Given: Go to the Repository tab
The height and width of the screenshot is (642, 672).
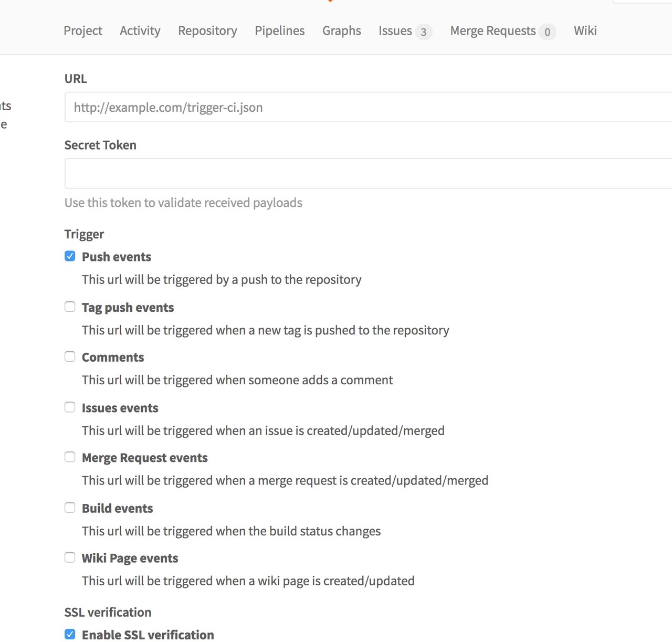Looking at the screenshot, I should [207, 31].
